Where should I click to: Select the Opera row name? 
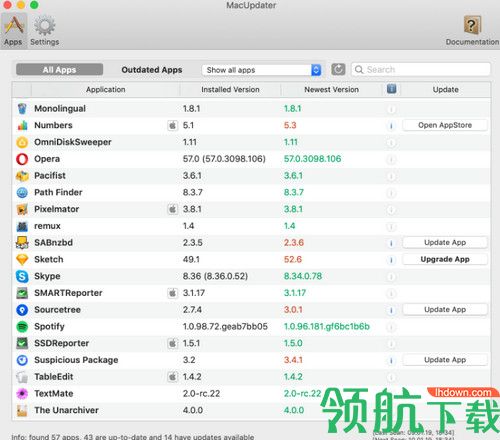[47, 159]
